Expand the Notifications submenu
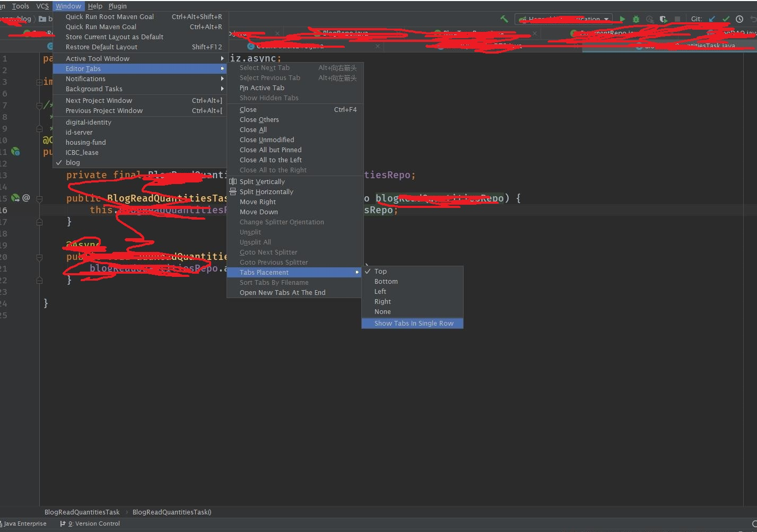757x532 pixels. [140, 79]
